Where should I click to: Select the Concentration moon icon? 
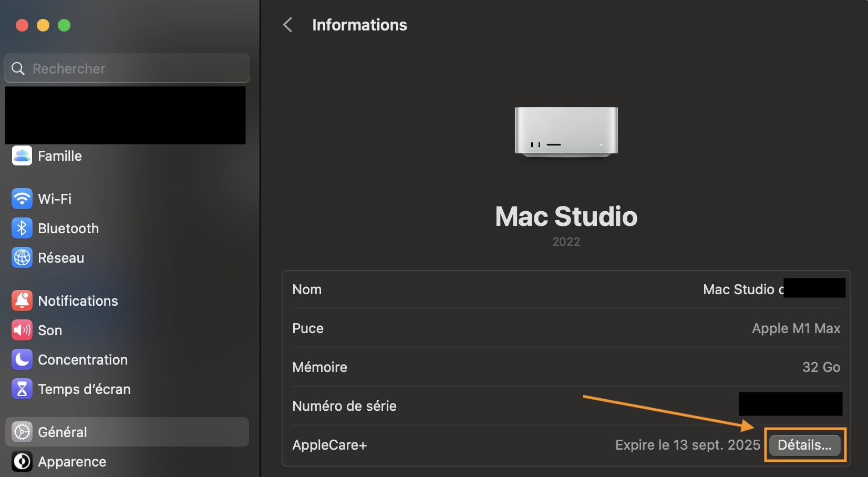22,360
